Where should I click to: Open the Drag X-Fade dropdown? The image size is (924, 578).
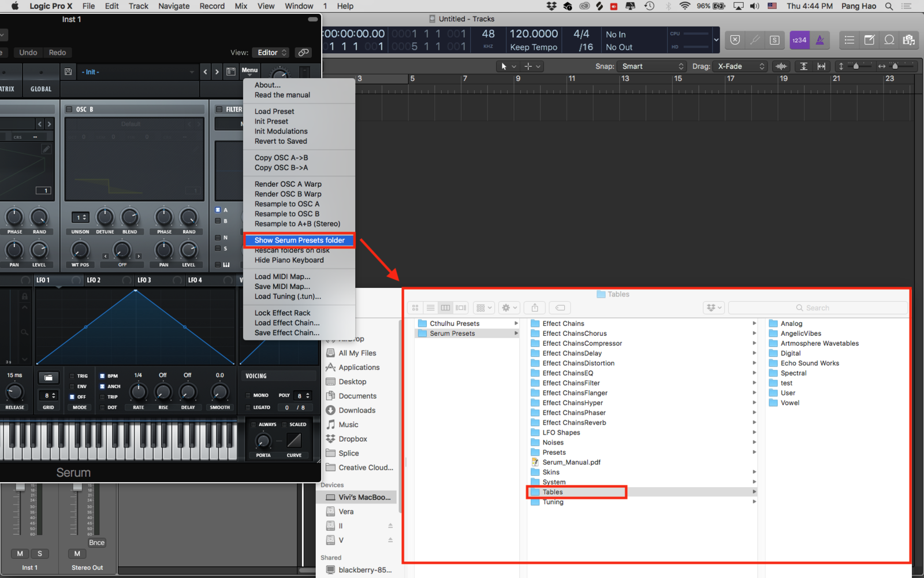tap(740, 66)
